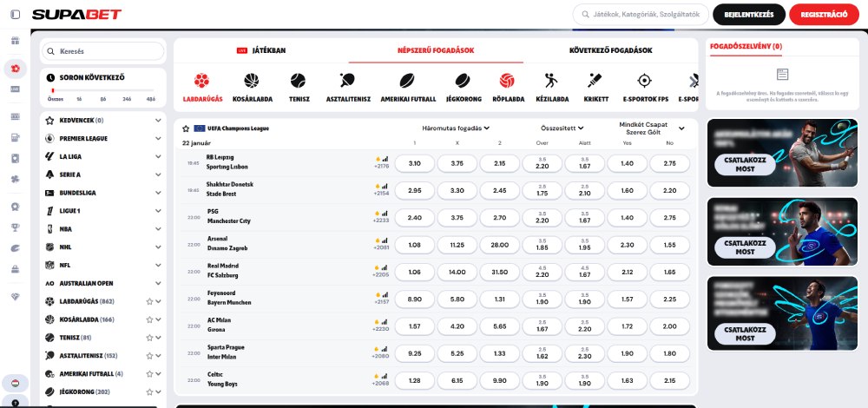
Task: Open the Összesített dropdown
Action: [x=563, y=128]
